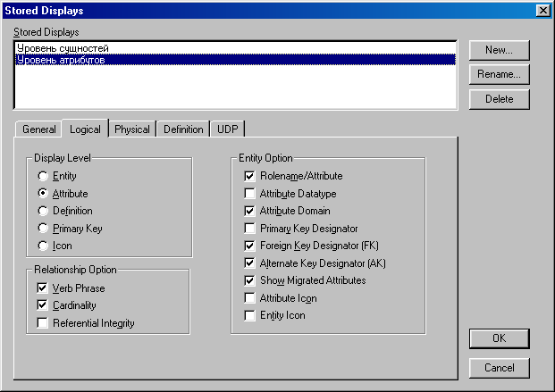Click the Rename... button
This screenshot has height=392, width=555.
pyautogui.click(x=499, y=74)
